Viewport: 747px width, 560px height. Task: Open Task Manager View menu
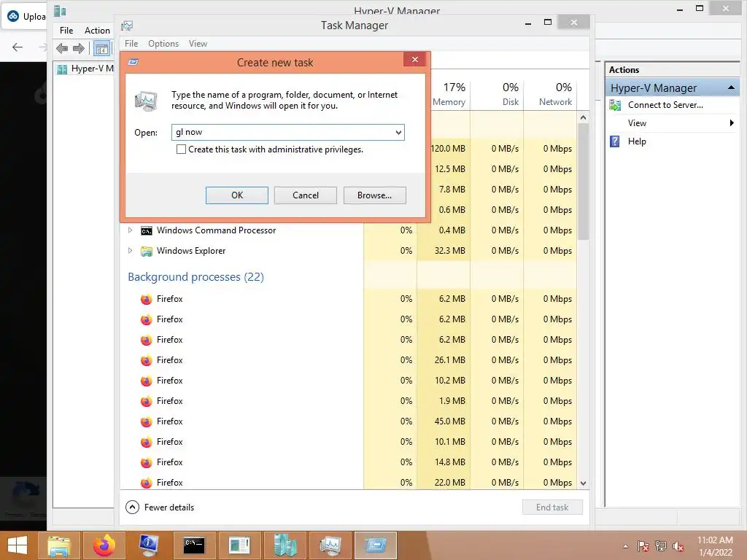[198, 44]
